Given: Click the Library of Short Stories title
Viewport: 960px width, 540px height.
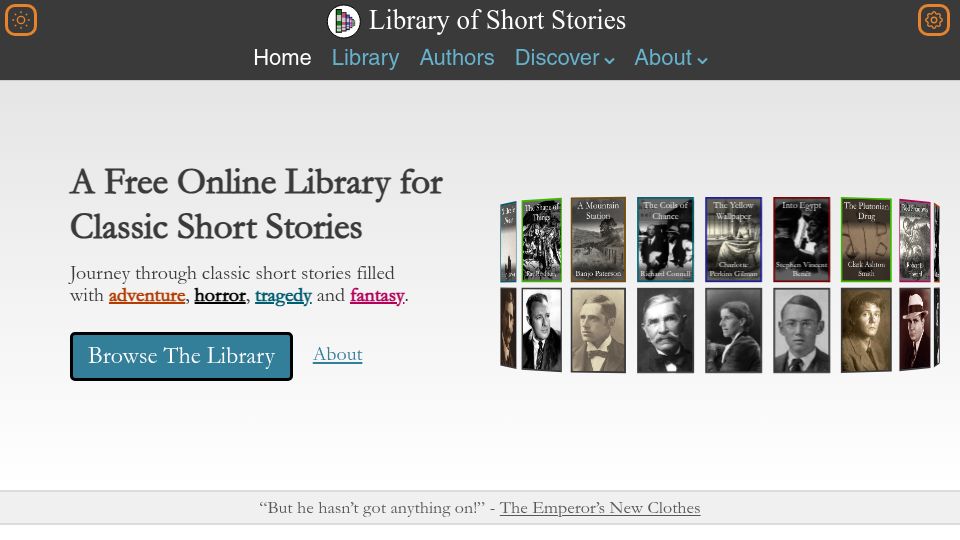Looking at the screenshot, I should click(497, 20).
